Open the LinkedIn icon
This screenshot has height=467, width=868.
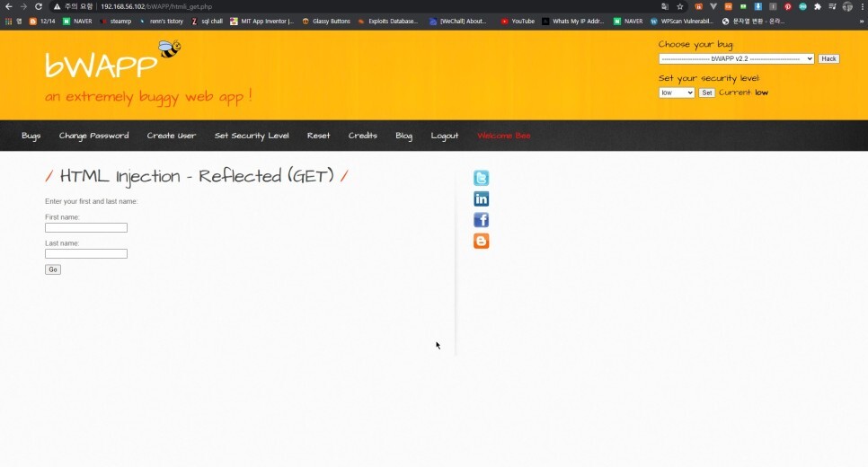click(481, 199)
